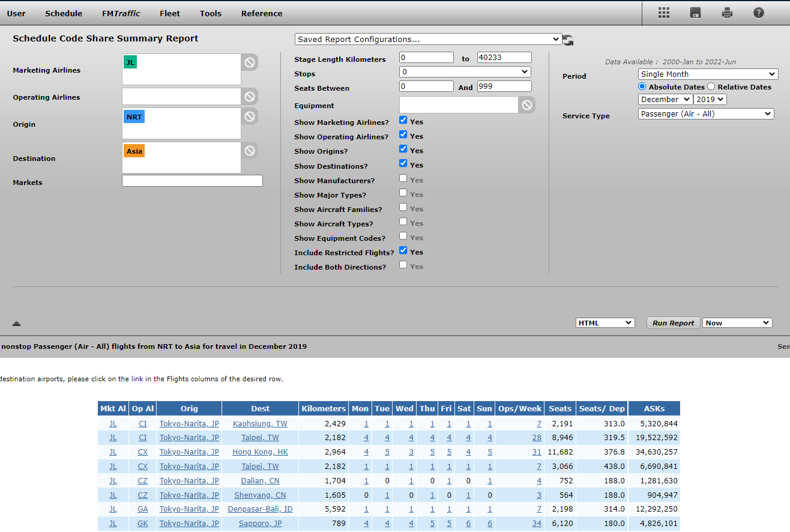Select Absolute Dates radio button
The height and width of the screenshot is (532, 790).
click(x=642, y=86)
